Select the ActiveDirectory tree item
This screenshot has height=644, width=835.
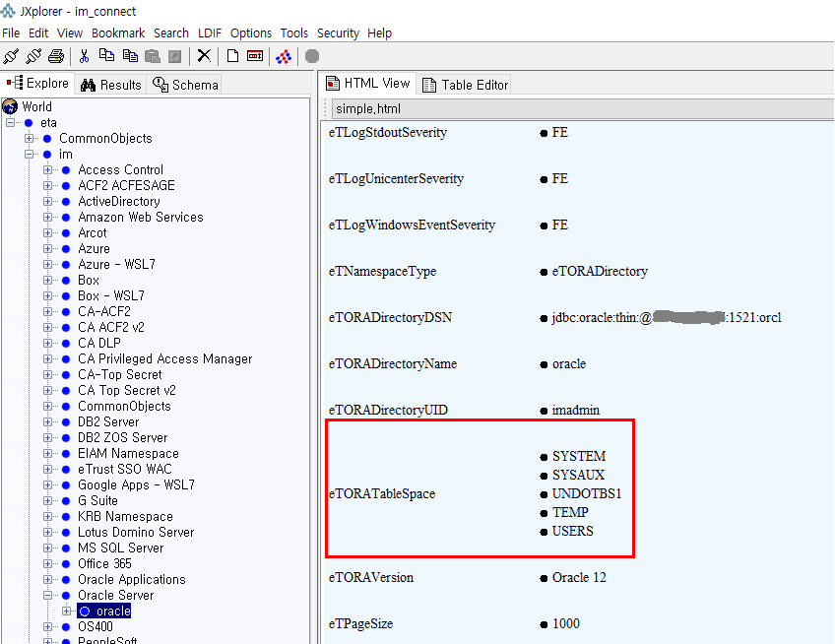pos(118,201)
